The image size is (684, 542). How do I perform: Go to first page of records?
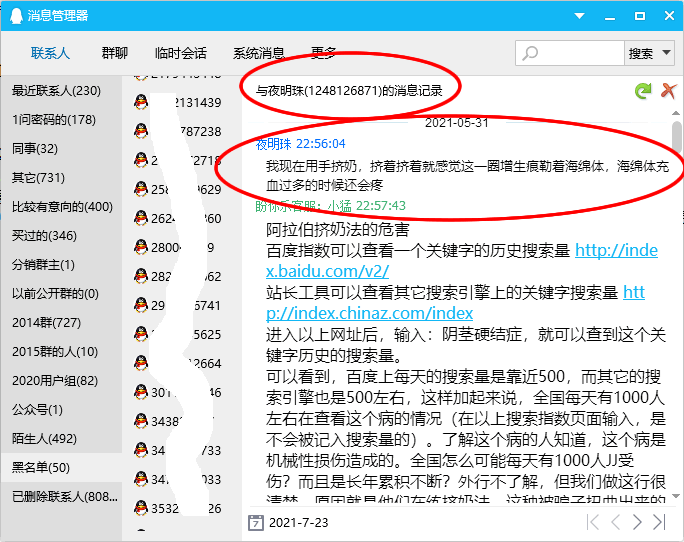click(x=593, y=522)
